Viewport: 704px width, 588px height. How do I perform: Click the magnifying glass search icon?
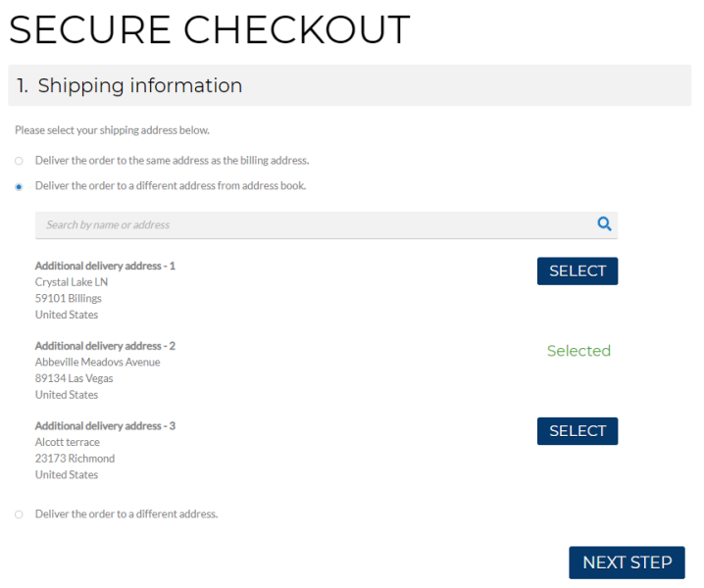pyautogui.click(x=604, y=224)
